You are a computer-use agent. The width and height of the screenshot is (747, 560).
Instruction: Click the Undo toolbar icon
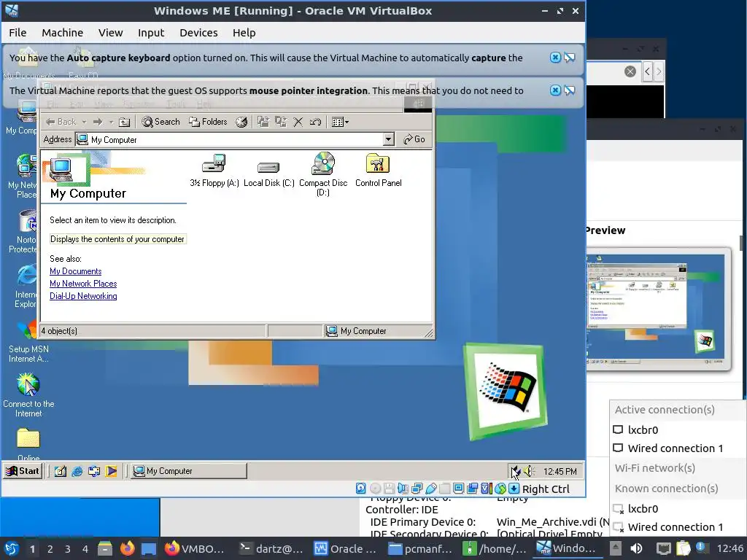point(315,122)
